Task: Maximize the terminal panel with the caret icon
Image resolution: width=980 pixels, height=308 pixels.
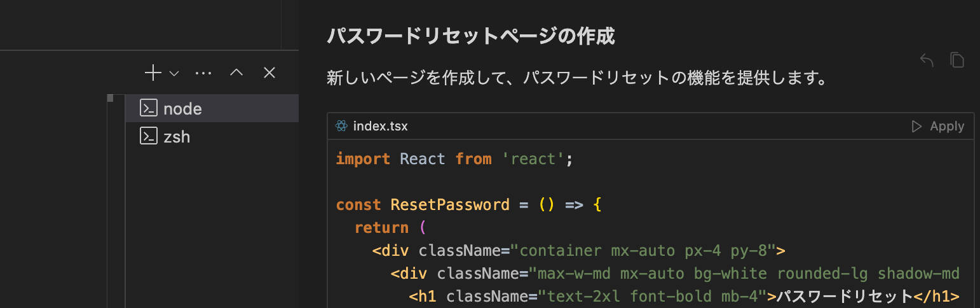Action: coord(236,73)
